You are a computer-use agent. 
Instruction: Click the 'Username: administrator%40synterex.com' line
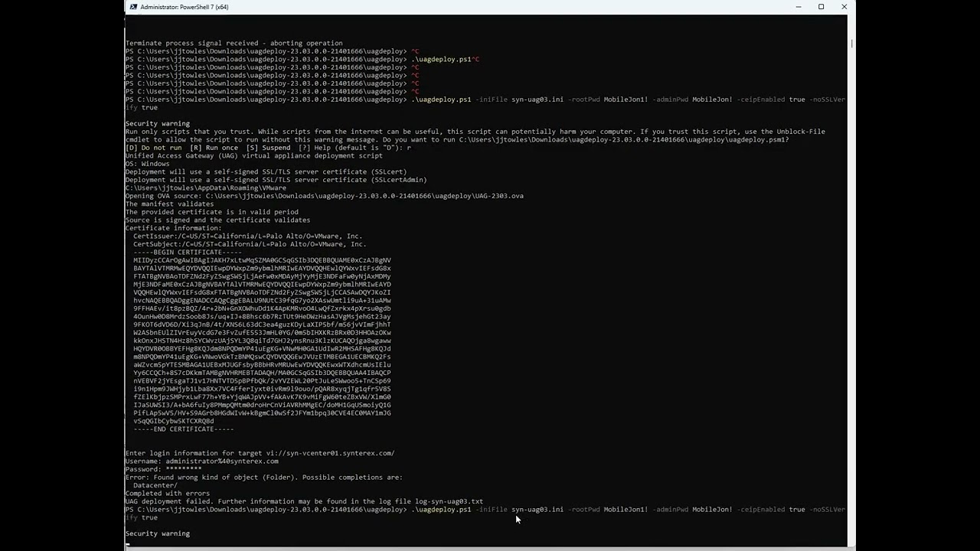pos(202,461)
